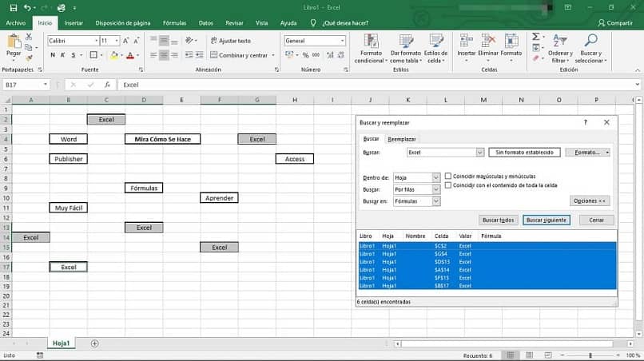Image resolution: width=644 pixels, height=361 pixels.
Task: Open Dentro de Hoja dropdown
Action: (435, 178)
